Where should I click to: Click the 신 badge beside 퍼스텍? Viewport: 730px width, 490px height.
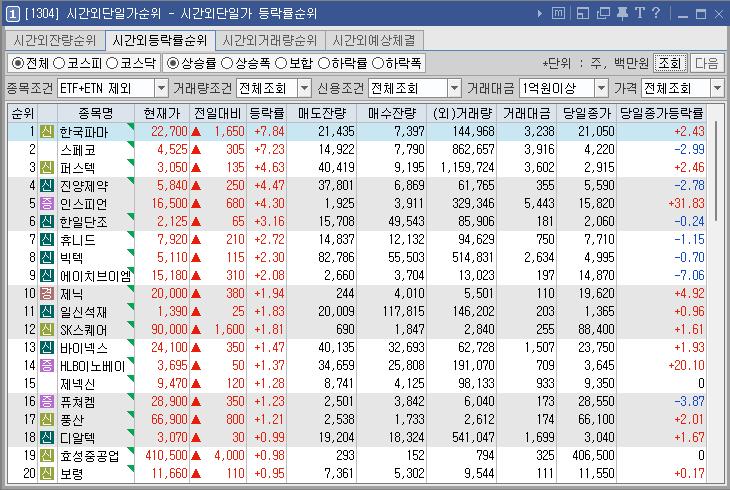click(x=47, y=168)
